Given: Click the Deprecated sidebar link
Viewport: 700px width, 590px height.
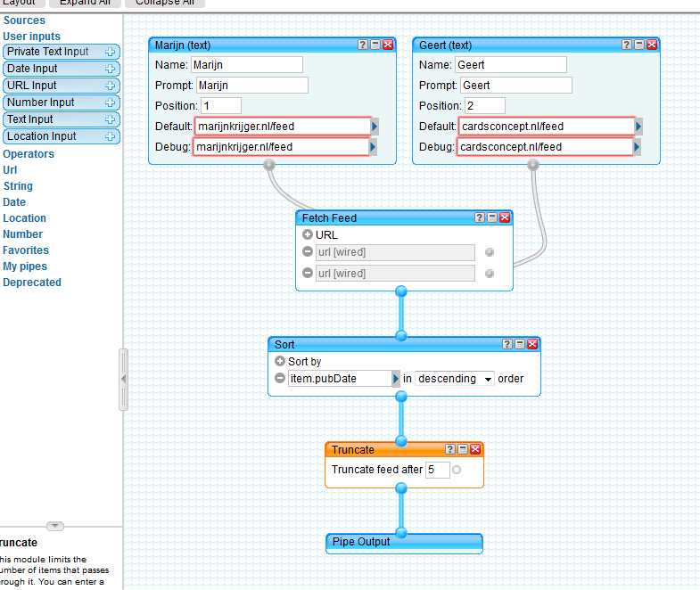Looking at the screenshot, I should [x=32, y=283].
